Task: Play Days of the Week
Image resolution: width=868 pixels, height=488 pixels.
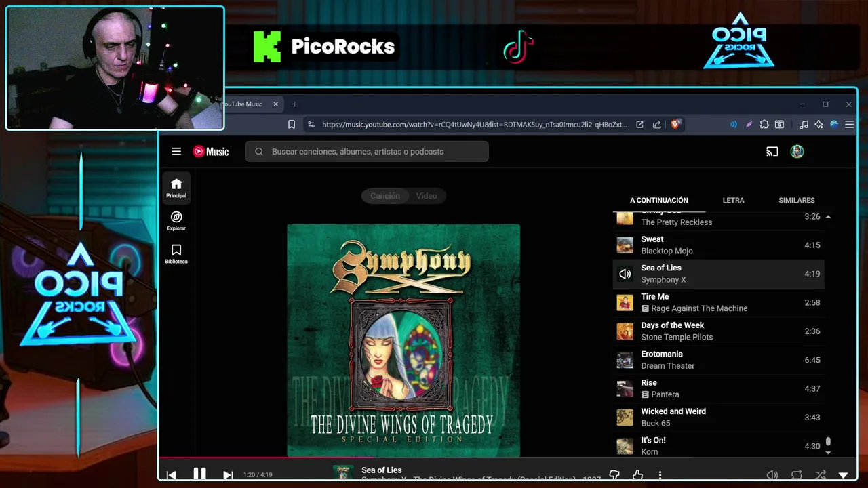Action: click(x=718, y=331)
